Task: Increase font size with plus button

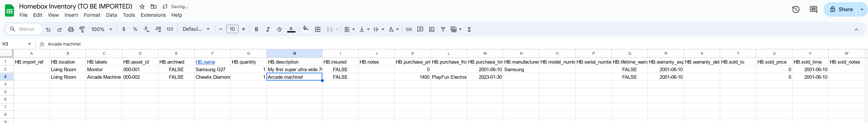Action: pyautogui.click(x=244, y=29)
